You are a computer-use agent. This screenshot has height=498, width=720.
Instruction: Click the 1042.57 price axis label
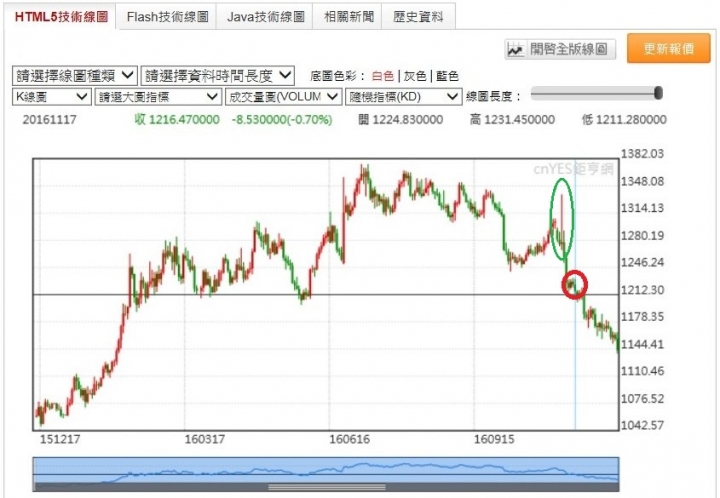(x=642, y=425)
